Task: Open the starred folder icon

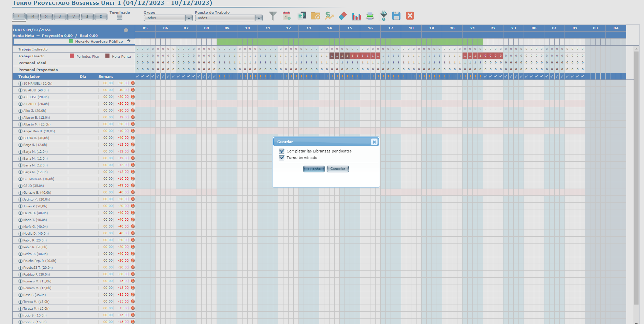Action: click(x=315, y=16)
